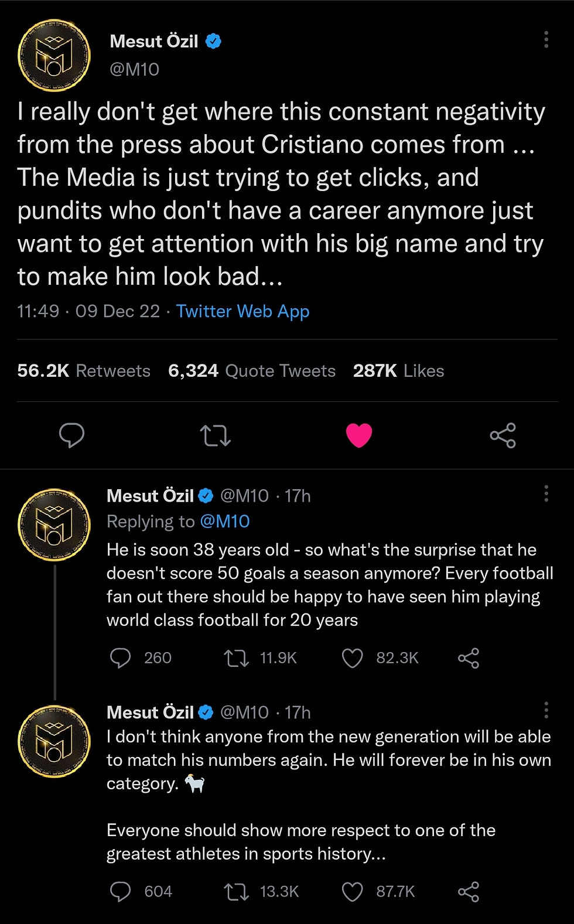
Task: Like the reply with 87.7K likes
Action: 352,892
